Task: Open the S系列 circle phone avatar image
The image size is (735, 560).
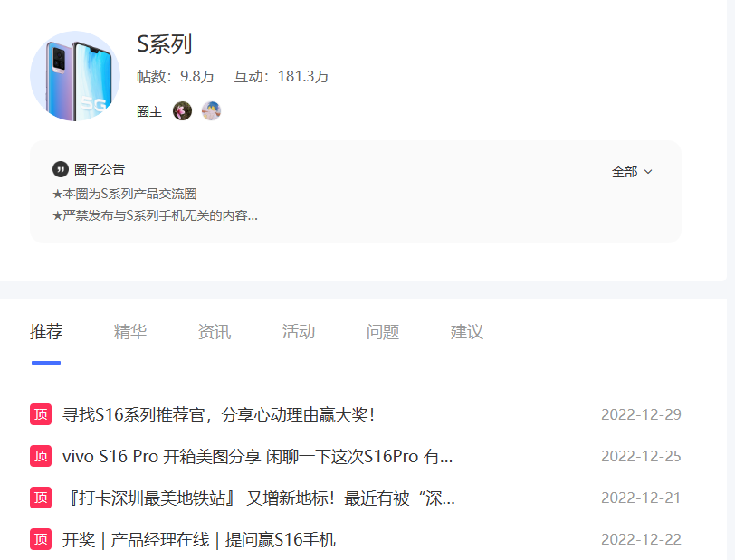Action: [x=75, y=76]
